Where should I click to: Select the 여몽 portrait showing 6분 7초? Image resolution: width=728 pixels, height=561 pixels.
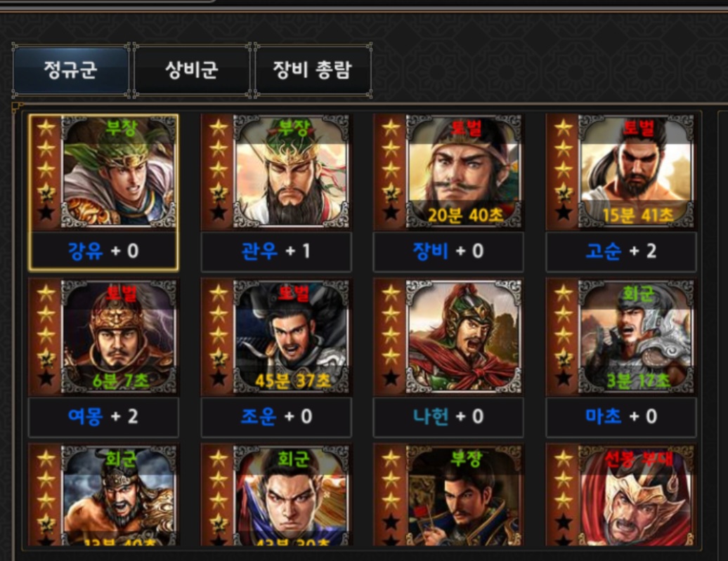(119, 337)
